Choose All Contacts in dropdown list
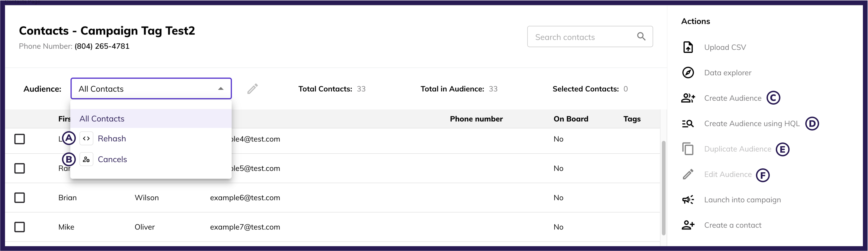Image resolution: width=868 pixels, height=251 pixels. [x=102, y=119]
